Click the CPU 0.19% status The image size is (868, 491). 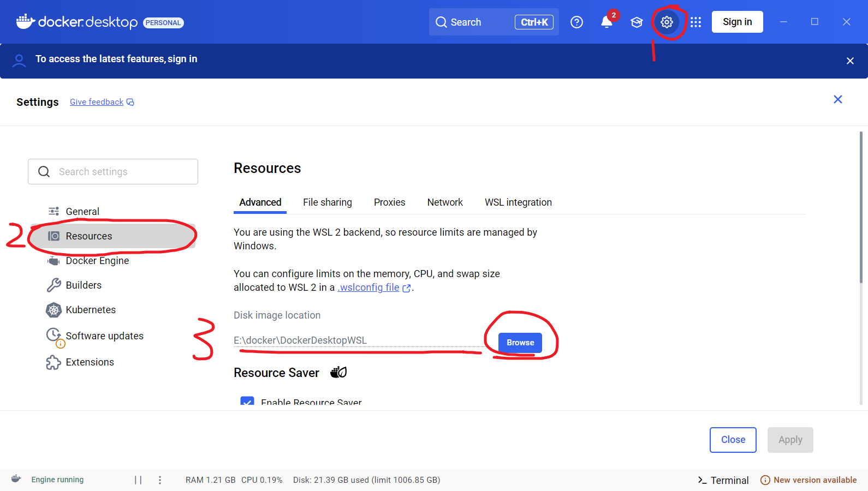(262, 480)
